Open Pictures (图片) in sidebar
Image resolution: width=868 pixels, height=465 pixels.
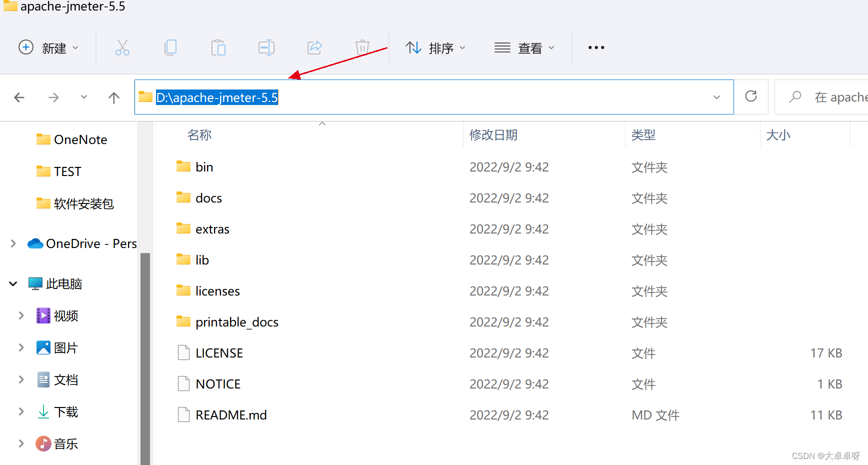57,347
